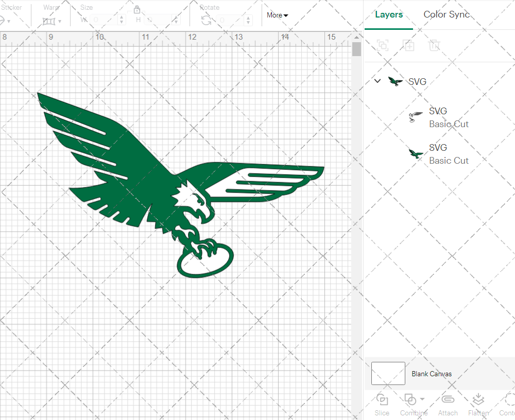
Task: Click the Group layers icon
Action: pos(383,45)
